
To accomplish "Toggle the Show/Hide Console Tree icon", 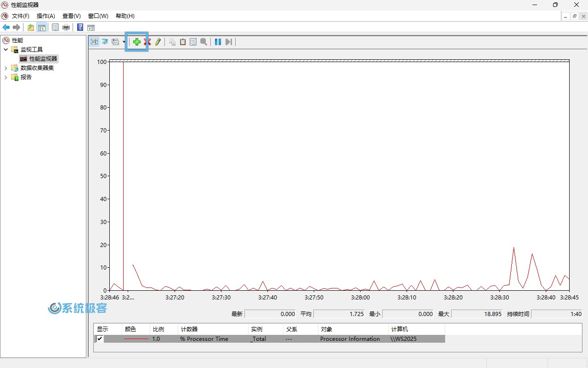I will click(x=41, y=28).
